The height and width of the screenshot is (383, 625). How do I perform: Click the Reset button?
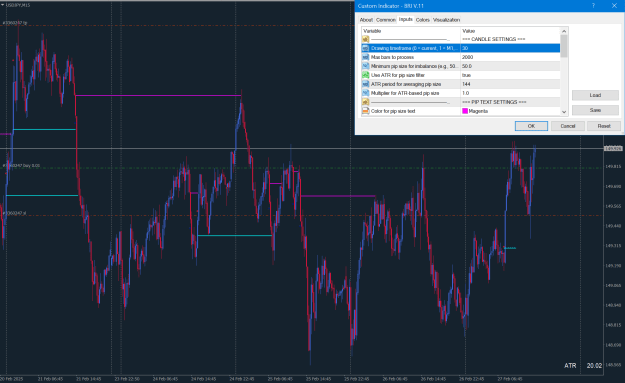click(604, 126)
